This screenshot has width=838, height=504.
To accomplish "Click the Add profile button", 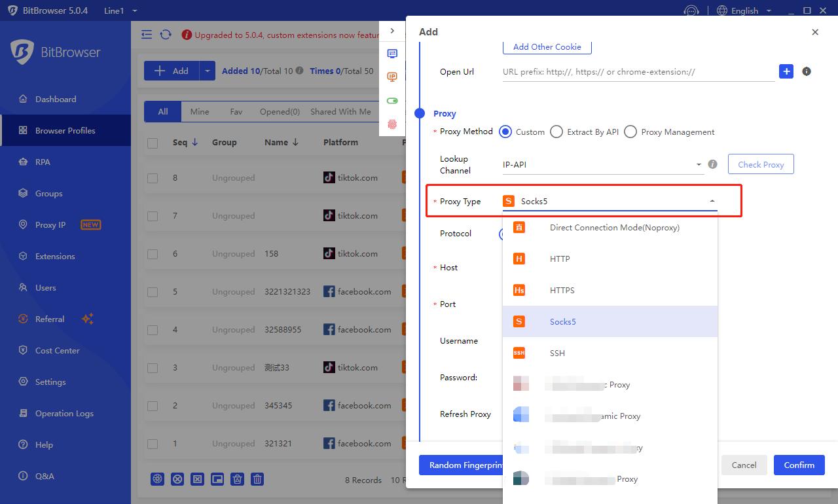I will (x=172, y=71).
